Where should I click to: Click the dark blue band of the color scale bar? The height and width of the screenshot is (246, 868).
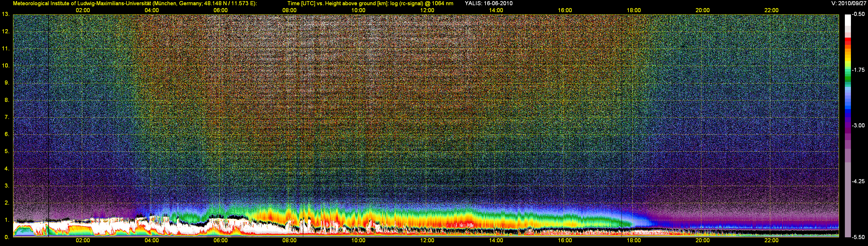tap(847, 115)
